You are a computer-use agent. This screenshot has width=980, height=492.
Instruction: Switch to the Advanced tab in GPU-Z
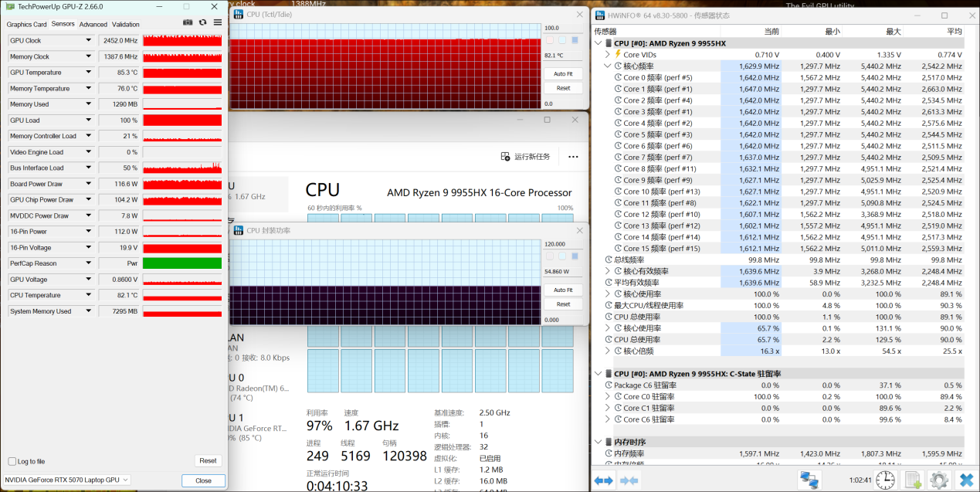coord(93,25)
